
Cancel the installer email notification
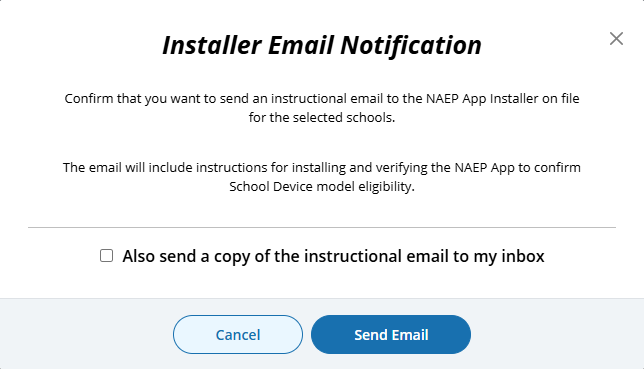pos(238,334)
